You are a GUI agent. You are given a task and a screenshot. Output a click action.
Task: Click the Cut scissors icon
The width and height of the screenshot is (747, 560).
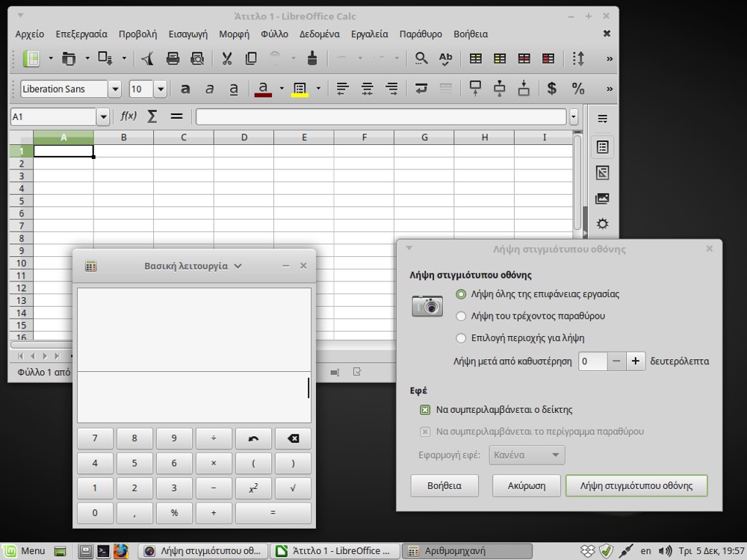[x=227, y=58]
